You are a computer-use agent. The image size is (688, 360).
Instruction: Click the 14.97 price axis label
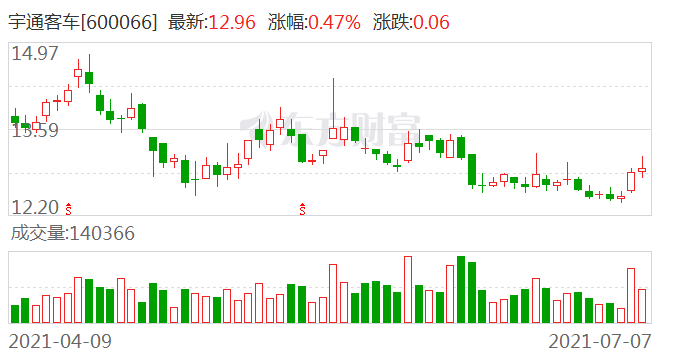(x=35, y=54)
